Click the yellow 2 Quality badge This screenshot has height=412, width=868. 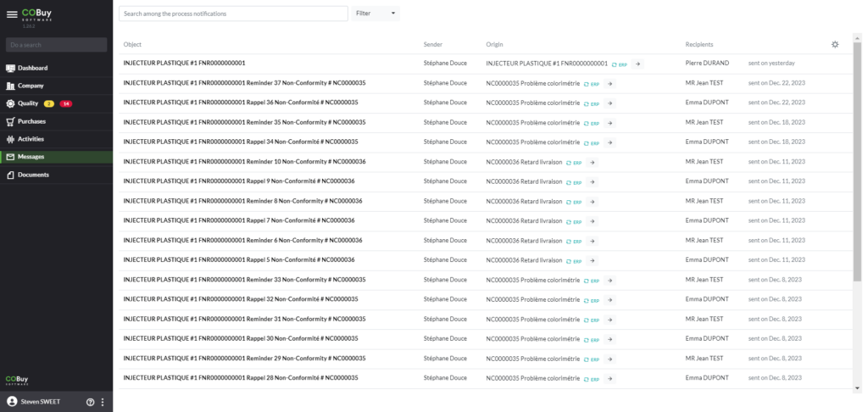click(48, 103)
